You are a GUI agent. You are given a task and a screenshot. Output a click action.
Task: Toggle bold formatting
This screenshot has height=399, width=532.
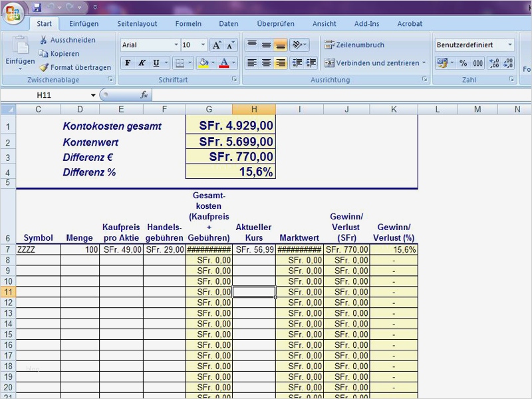pos(126,63)
